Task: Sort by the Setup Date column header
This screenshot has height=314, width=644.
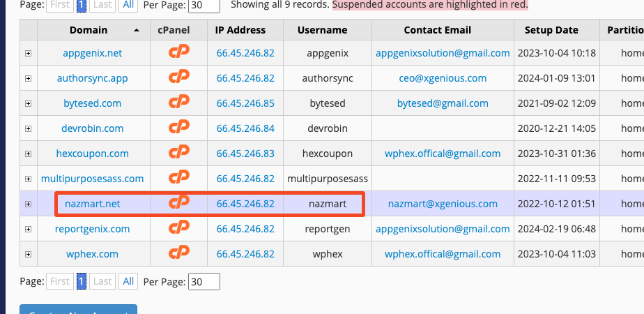Action: click(x=551, y=30)
